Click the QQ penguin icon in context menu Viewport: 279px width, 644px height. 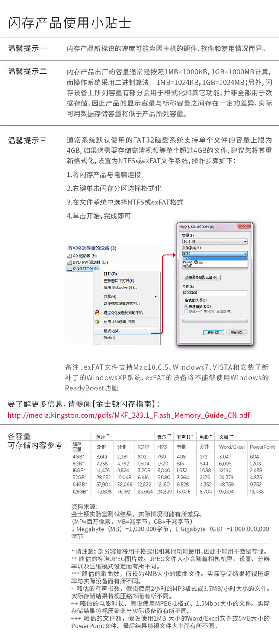(97, 313)
